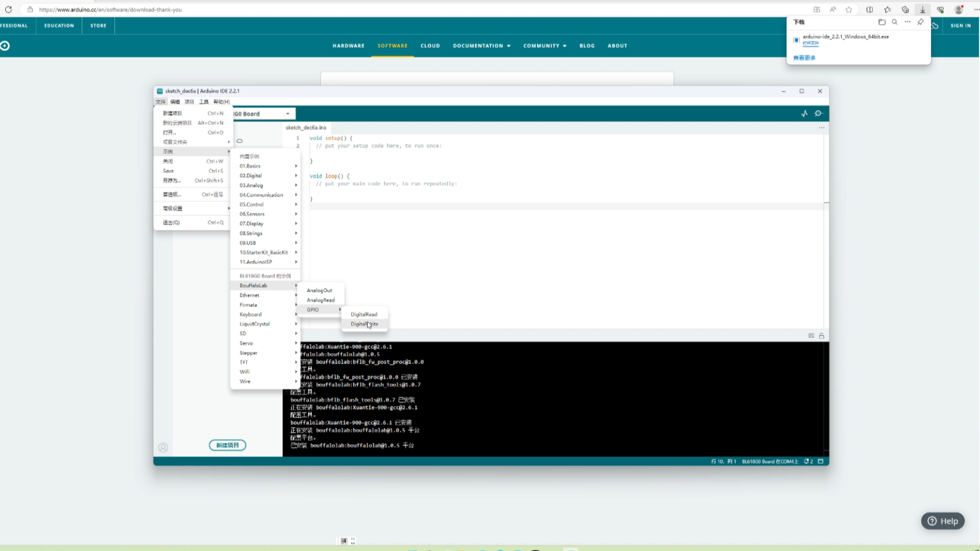Select DigitalRead example

pyautogui.click(x=364, y=315)
